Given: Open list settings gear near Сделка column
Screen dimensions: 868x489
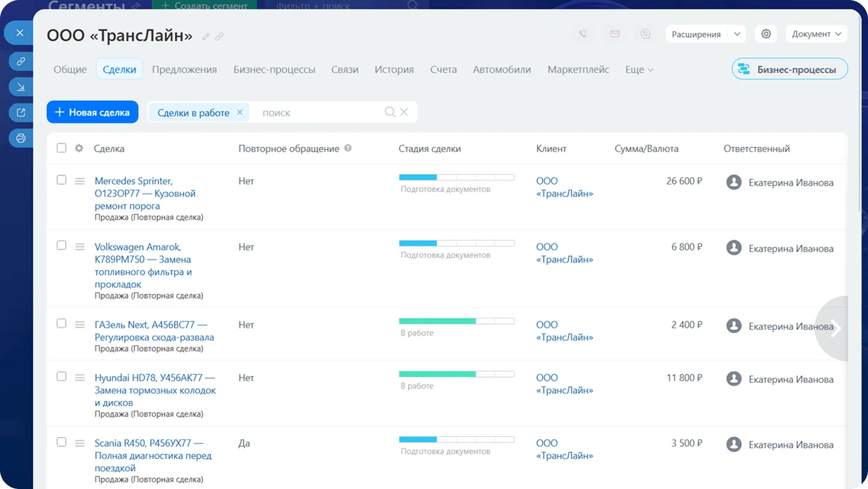Looking at the screenshot, I should [79, 148].
